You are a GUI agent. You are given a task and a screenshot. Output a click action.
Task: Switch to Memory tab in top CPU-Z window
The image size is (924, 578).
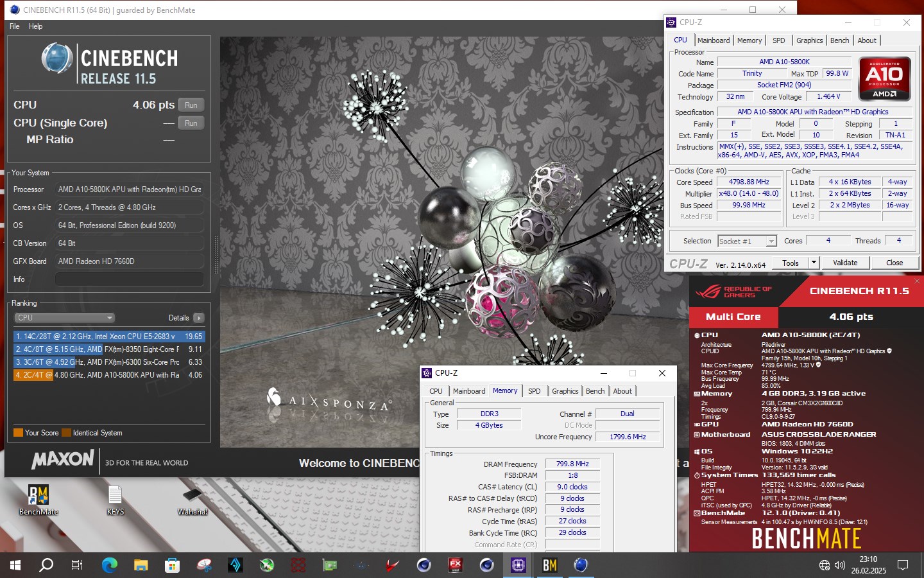pos(749,40)
